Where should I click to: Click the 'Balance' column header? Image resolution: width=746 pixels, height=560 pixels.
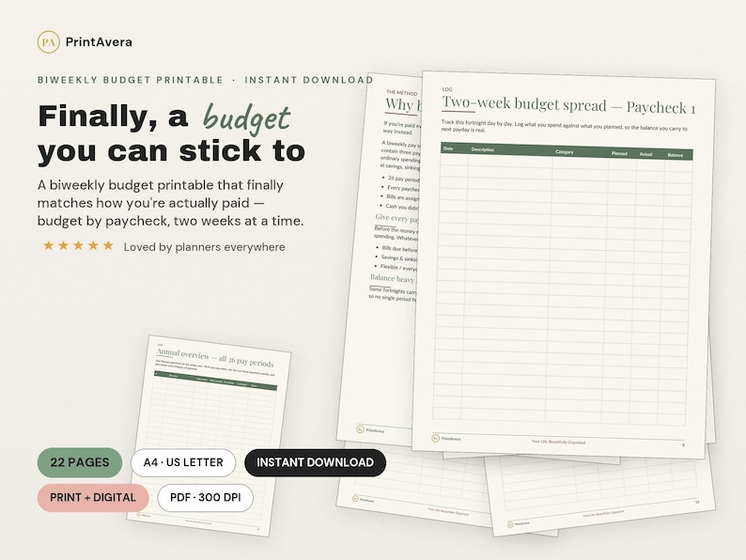[676, 155]
